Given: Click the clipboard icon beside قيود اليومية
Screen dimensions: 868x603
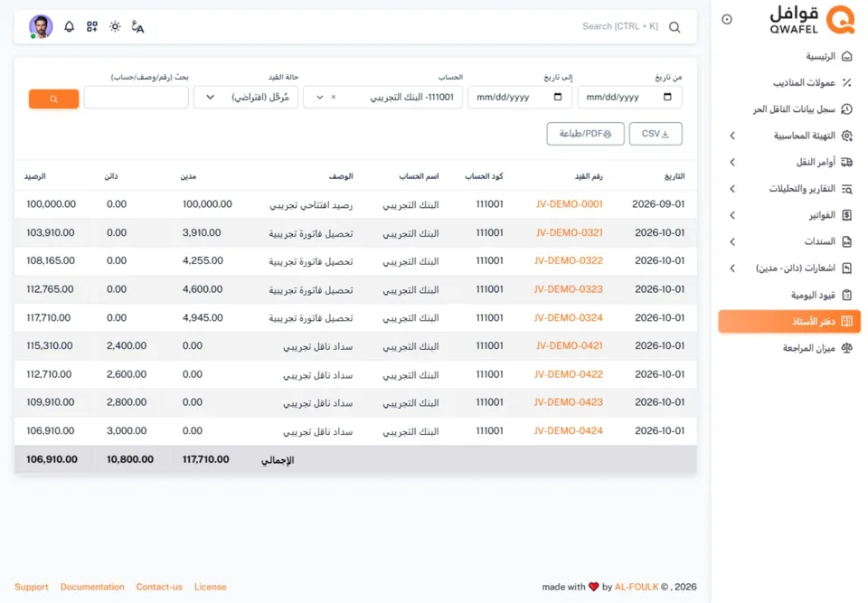Looking at the screenshot, I should [847, 295].
